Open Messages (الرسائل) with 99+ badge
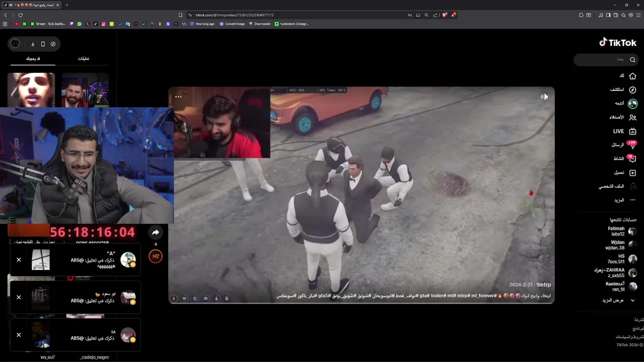 pos(624,145)
